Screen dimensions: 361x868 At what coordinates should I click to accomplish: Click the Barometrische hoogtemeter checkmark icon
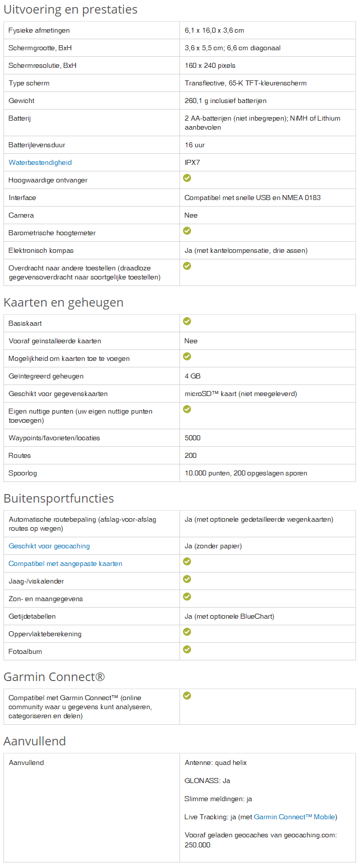[x=187, y=231]
